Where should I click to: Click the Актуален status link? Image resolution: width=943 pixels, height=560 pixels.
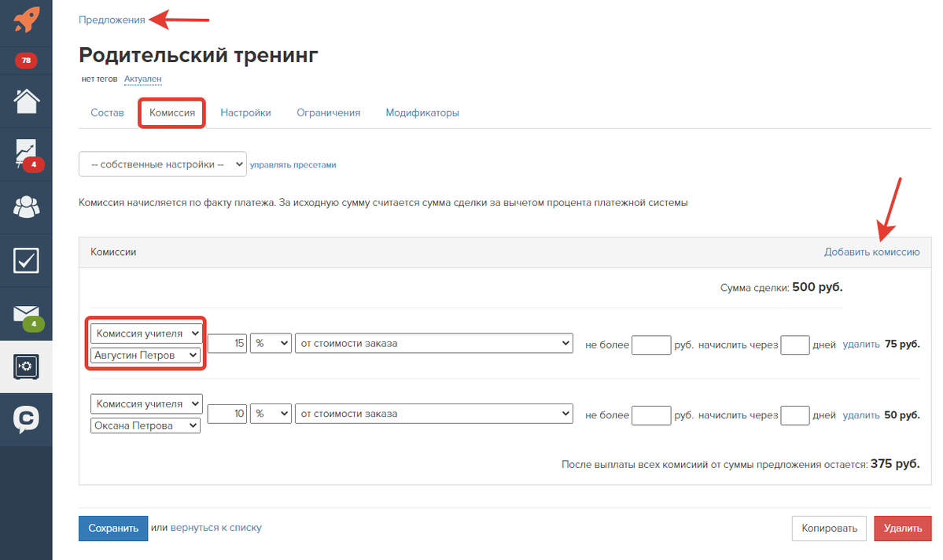coord(142,79)
